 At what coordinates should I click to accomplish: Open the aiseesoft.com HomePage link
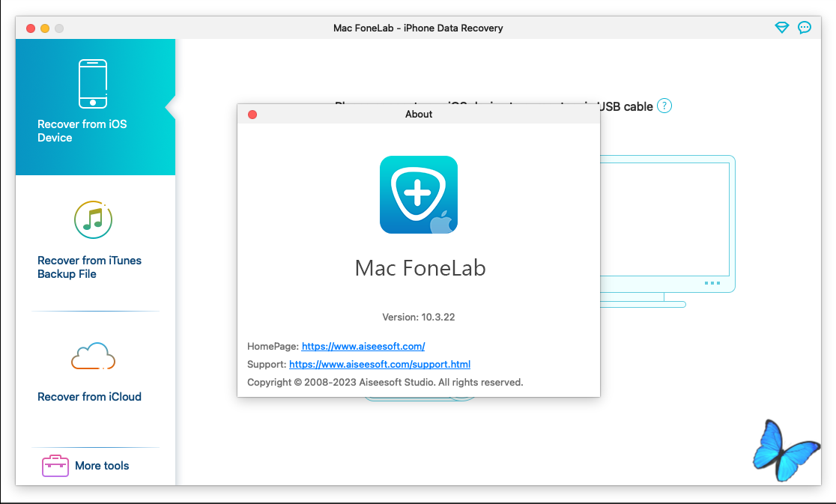tap(363, 347)
